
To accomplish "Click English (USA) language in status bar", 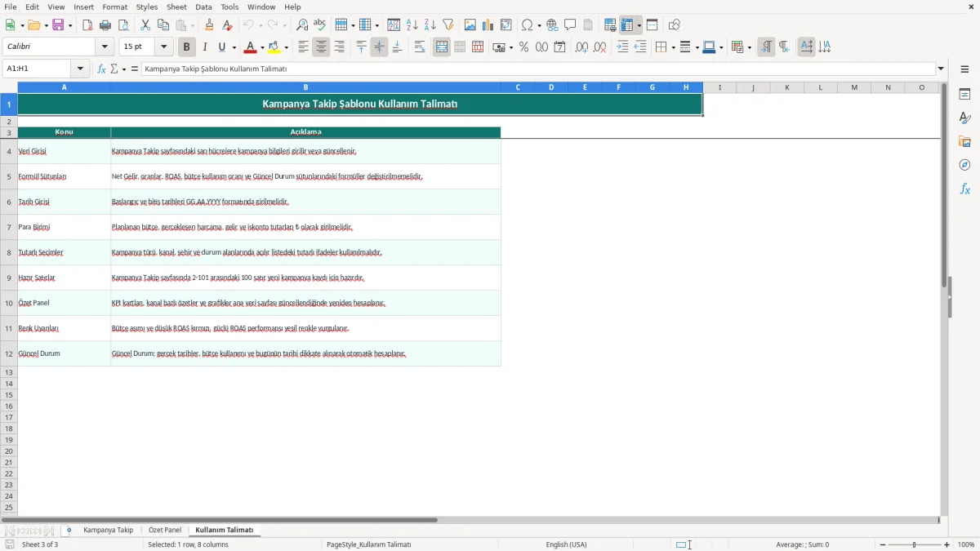I will coord(566,544).
